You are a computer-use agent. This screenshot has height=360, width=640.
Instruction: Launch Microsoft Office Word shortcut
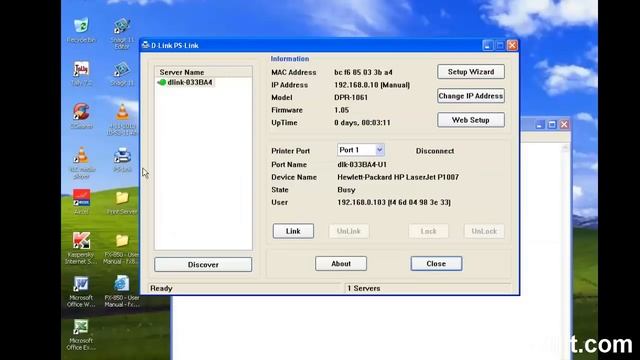coord(81,291)
